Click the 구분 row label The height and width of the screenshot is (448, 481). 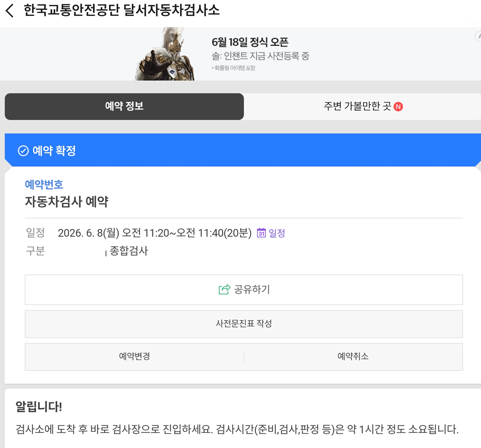[x=35, y=251]
